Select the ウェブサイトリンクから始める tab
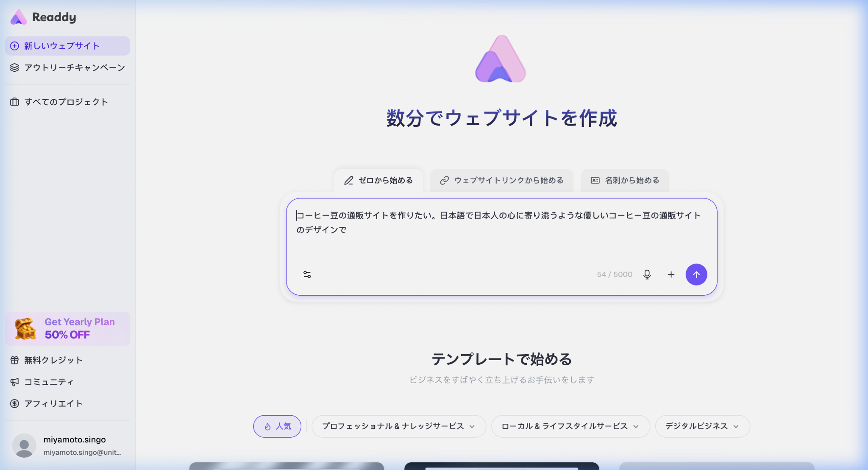This screenshot has height=470, width=868. (501, 181)
